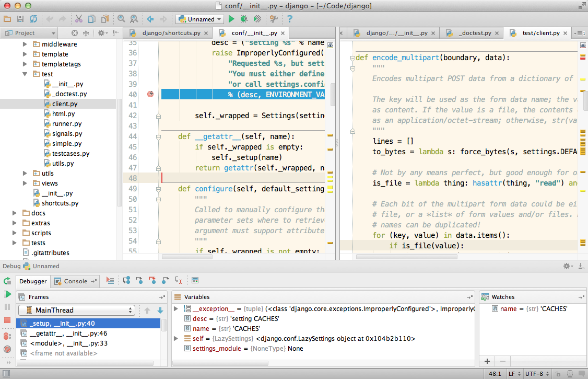Image resolution: width=588 pixels, height=379 pixels.
Task: Click the Evaluate Expression calculator icon
Action: coord(195,281)
